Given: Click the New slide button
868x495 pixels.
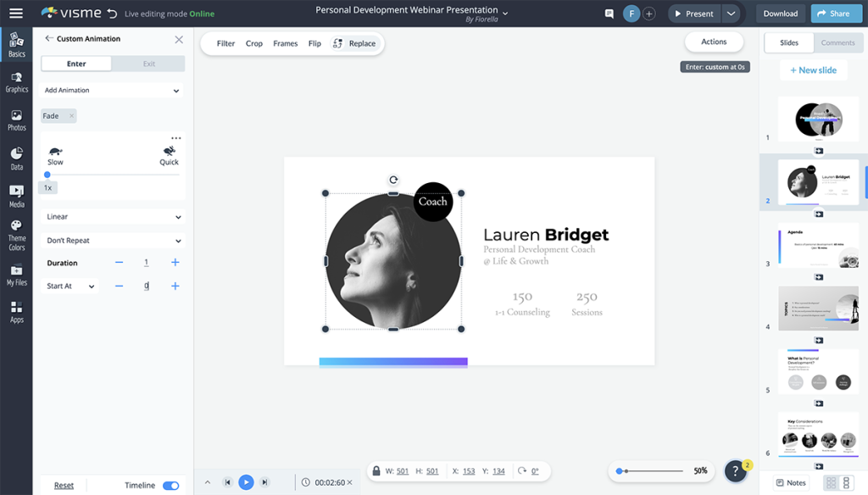Looking at the screenshot, I should point(813,70).
